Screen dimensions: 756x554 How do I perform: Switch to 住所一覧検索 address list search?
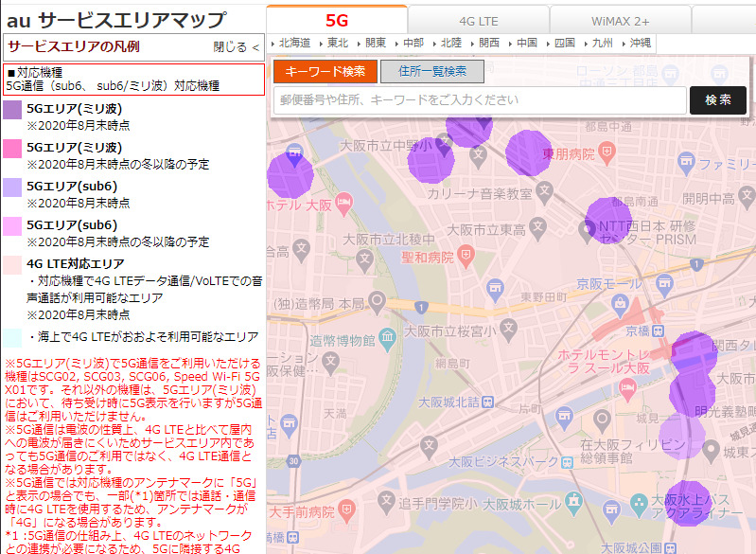431,71
